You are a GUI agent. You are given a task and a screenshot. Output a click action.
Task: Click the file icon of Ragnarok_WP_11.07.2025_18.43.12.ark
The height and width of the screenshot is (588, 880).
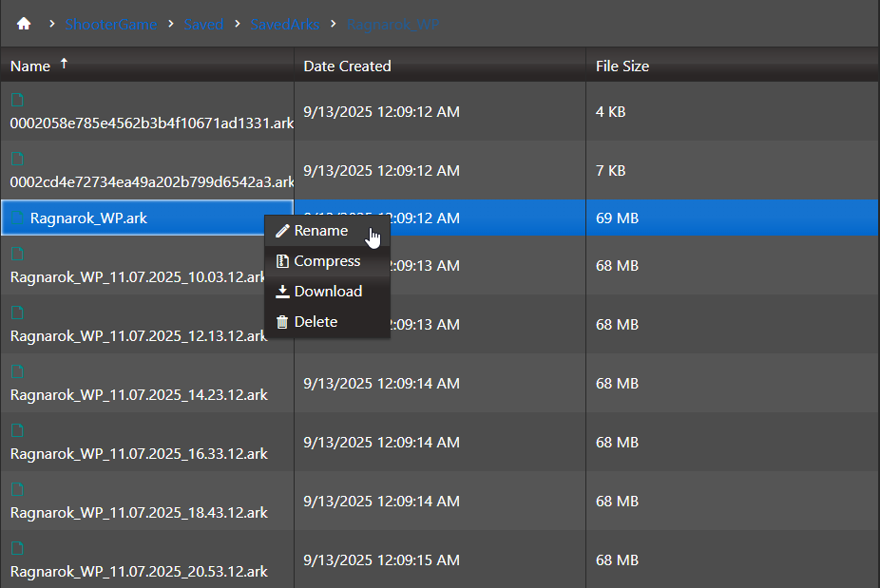pyautogui.click(x=17, y=489)
